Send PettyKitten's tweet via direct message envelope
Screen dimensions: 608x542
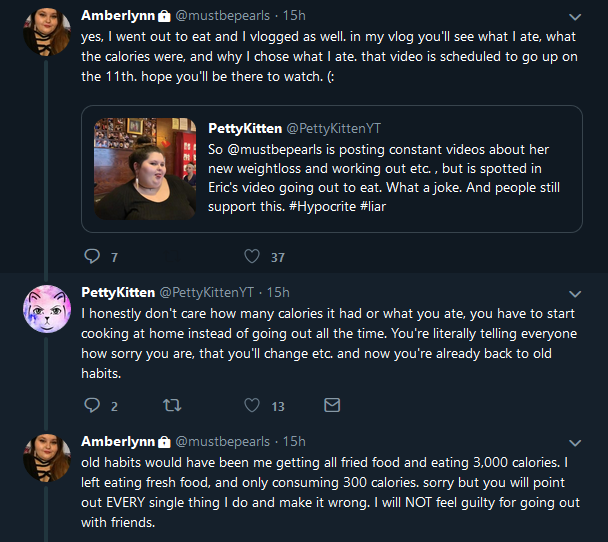click(x=332, y=405)
